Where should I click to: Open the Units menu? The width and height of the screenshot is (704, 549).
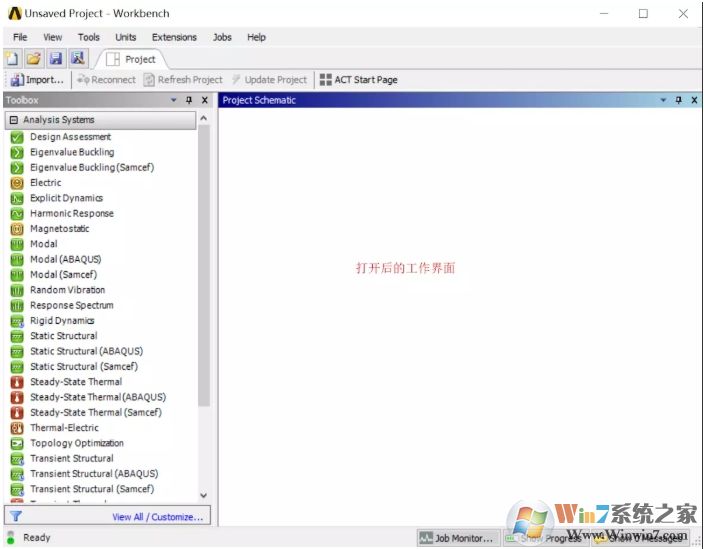click(x=126, y=37)
